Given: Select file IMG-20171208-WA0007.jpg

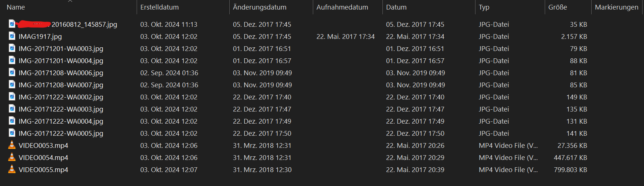Looking at the screenshot, I should (61, 85).
